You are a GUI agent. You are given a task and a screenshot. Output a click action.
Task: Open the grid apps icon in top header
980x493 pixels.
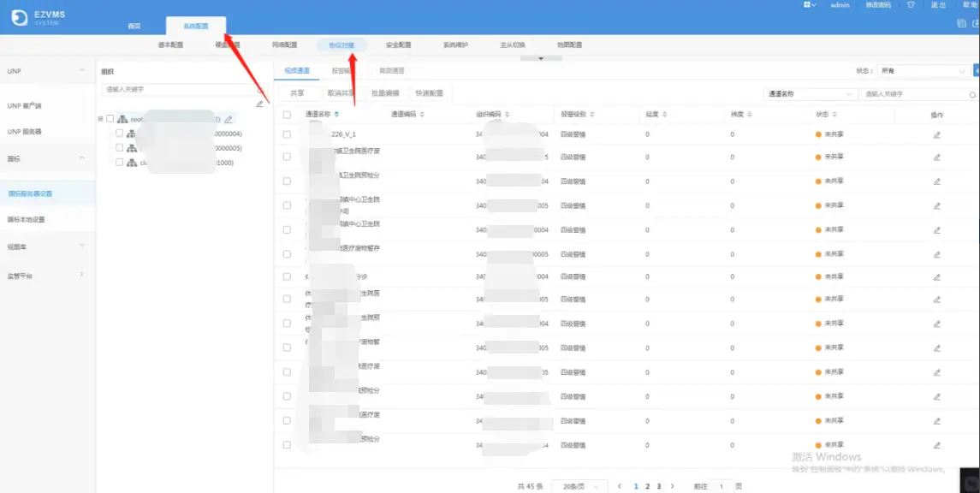click(x=809, y=5)
